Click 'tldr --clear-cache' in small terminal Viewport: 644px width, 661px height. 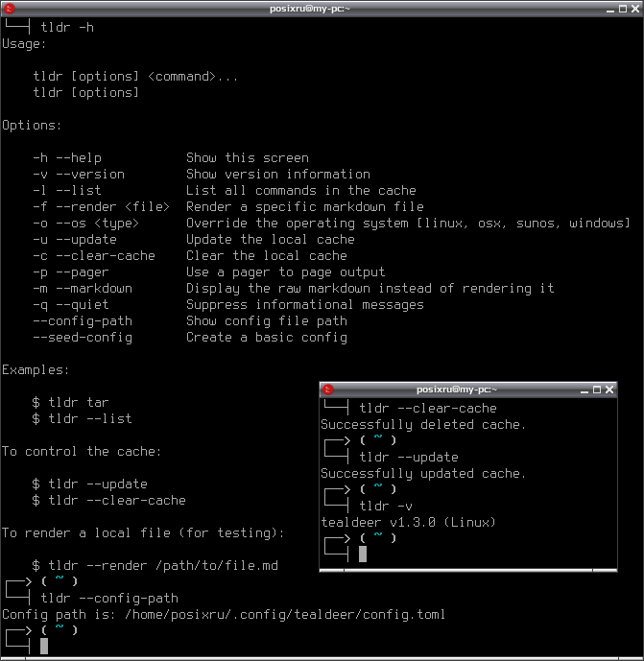428,409
